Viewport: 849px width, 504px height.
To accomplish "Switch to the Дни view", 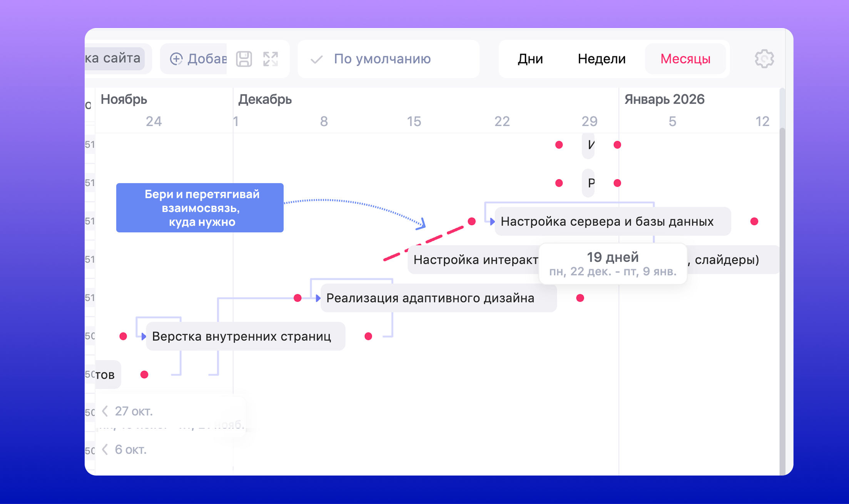I will pos(530,59).
